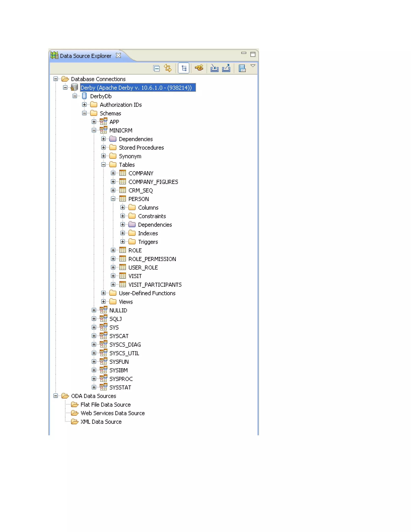
Task: Expand the Columns folder under PERSON
Action: [122, 207]
